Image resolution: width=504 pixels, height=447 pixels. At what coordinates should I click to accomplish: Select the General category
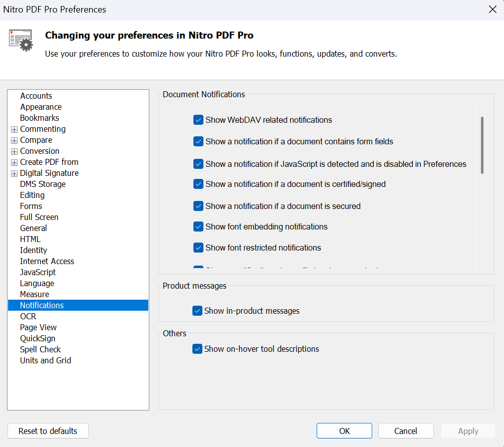click(x=34, y=228)
